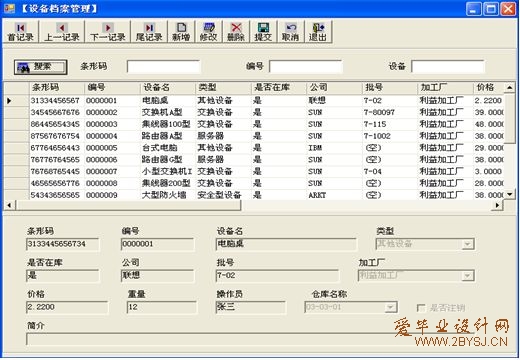This screenshot has width=520, height=360.
Task: Edit the current record (修改)
Action: pyautogui.click(x=209, y=32)
